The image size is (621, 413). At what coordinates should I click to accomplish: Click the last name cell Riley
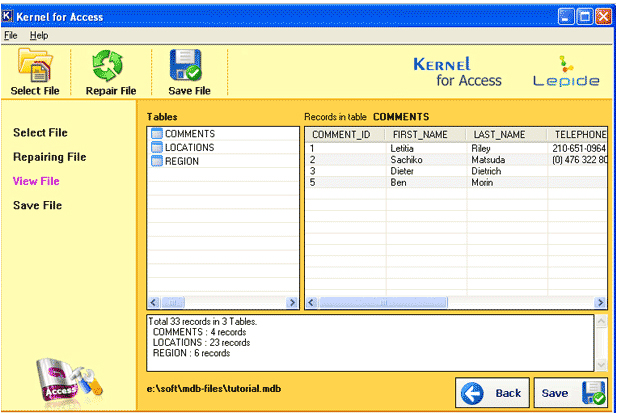[481, 148]
